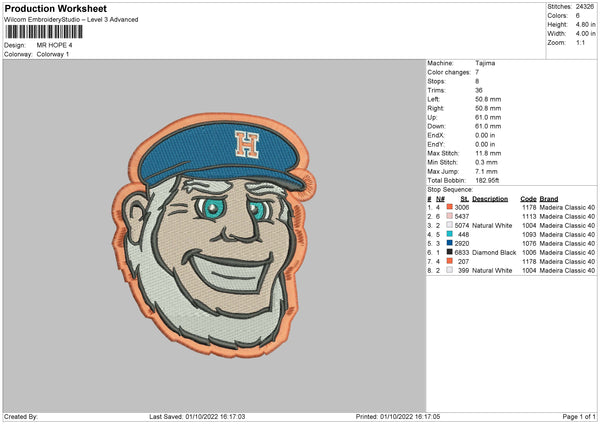
Task: Click the barcode under the worksheet title
Action: point(42,33)
